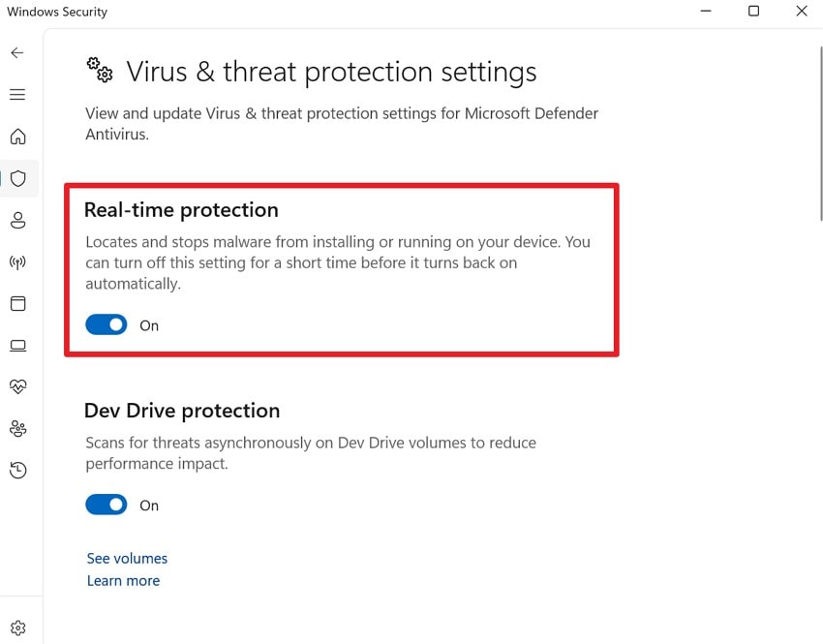Close the Windows Security window

point(801,12)
